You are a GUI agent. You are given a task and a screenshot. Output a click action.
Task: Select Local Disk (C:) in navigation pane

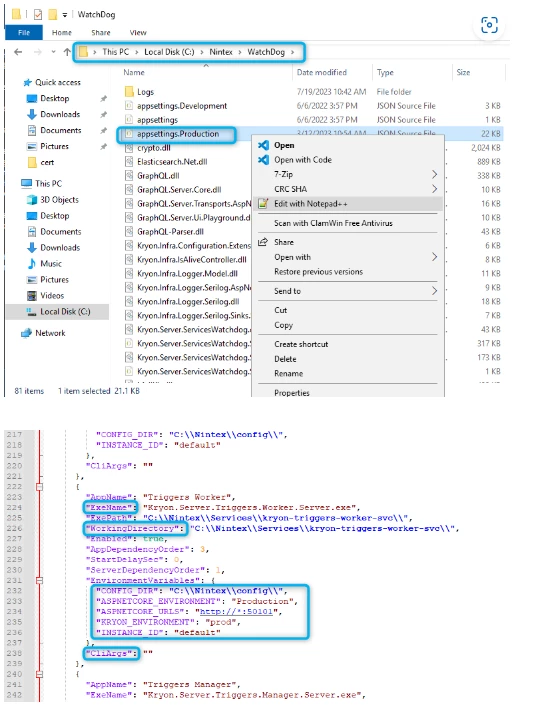pyautogui.click(x=65, y=311)
